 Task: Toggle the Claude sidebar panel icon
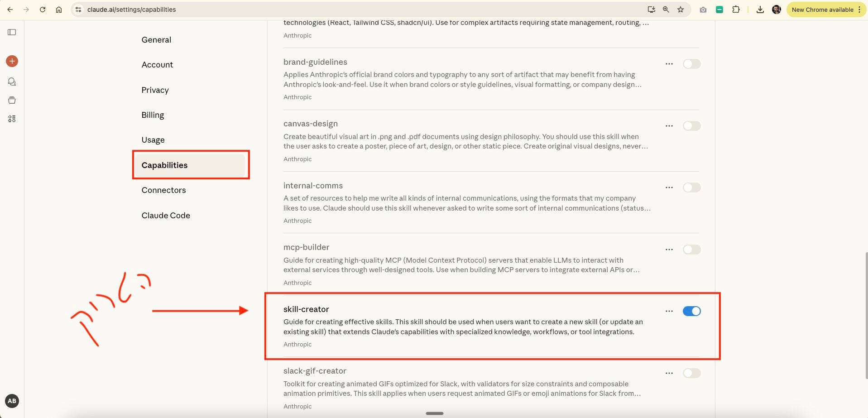12,32
